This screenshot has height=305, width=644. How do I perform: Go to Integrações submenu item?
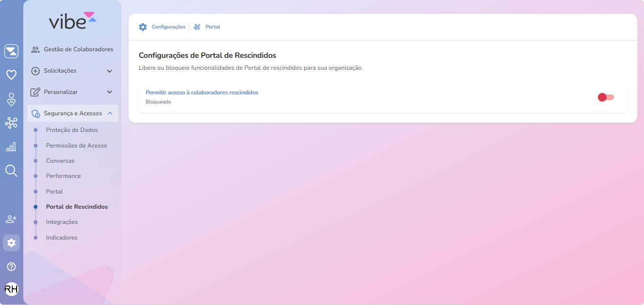(62, 222)
